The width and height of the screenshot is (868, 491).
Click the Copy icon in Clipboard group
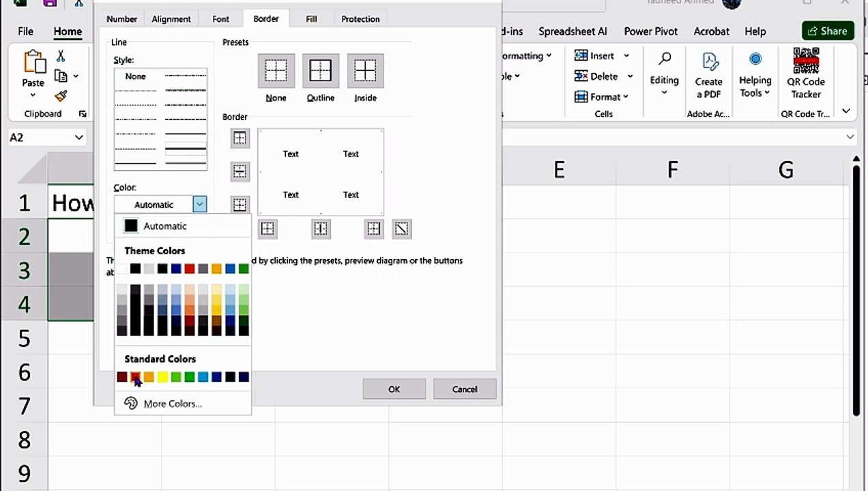click(x=61, y=76)
